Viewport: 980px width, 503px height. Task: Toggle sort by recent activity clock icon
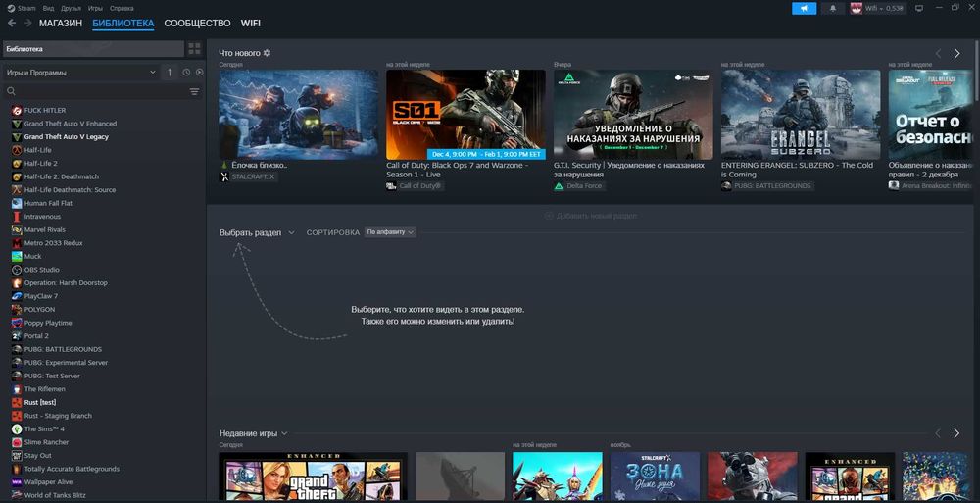(x=186, y=73)
